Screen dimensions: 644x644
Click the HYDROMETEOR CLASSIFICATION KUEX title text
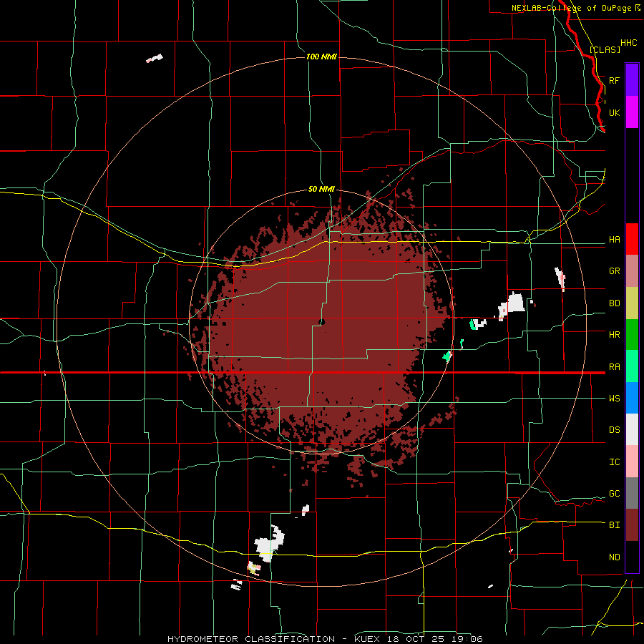click(325, 639)
